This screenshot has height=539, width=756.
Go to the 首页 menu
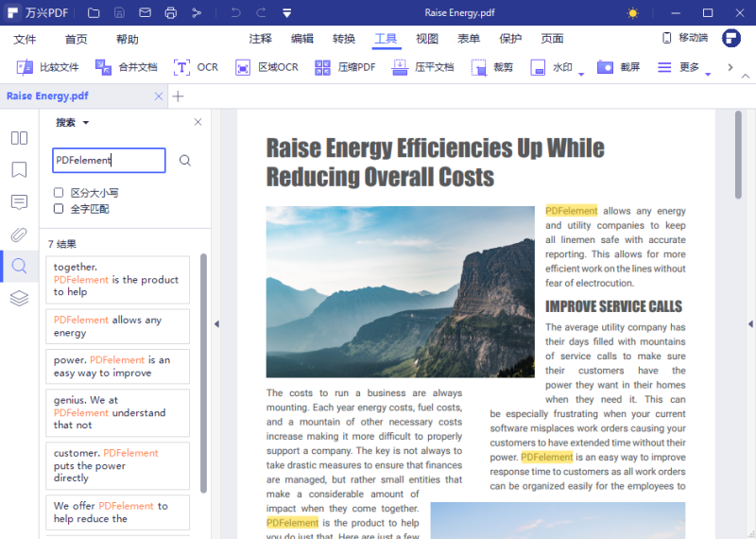[x=77, y=39]
